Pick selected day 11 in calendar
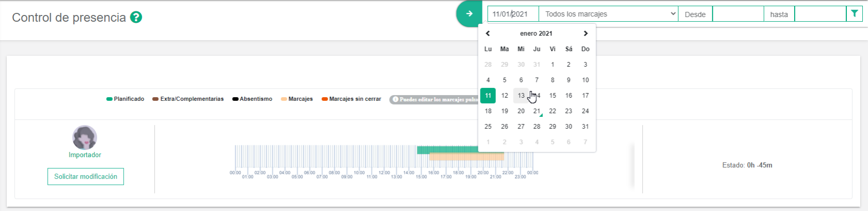The image size is (868, 211). 488,96
